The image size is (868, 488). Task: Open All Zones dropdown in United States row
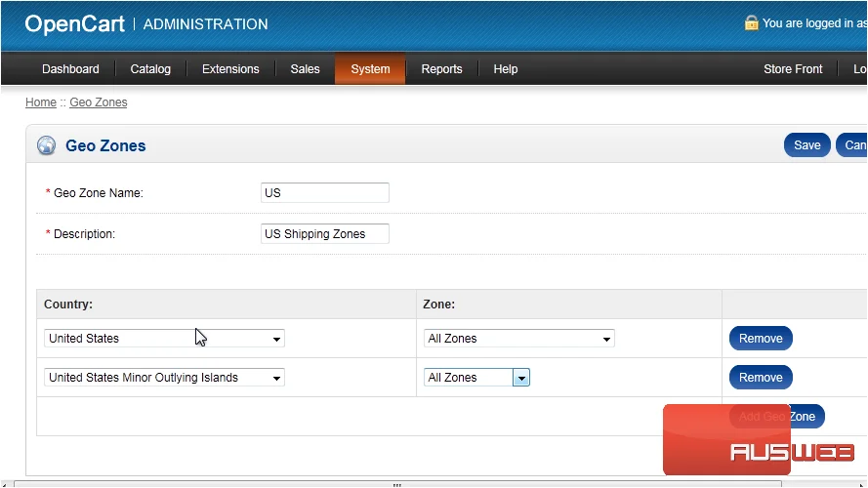tap(519, 339)
